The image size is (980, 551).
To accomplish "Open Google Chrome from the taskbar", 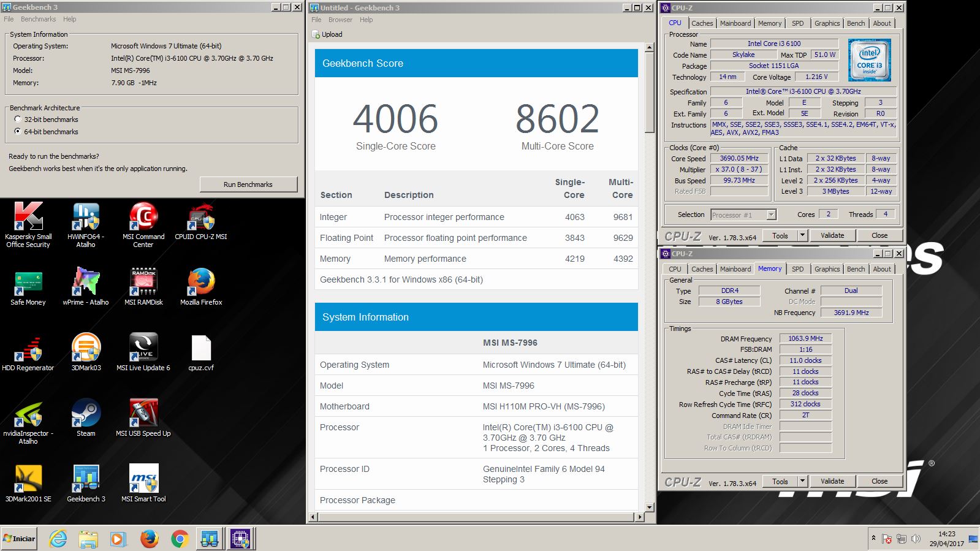I will [x=179, y=539].
